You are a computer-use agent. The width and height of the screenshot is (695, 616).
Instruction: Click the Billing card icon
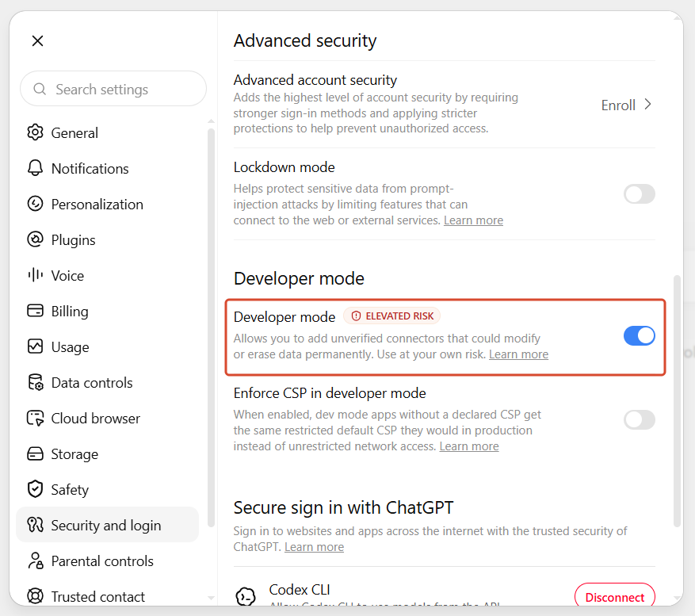[x=35, y=311]
